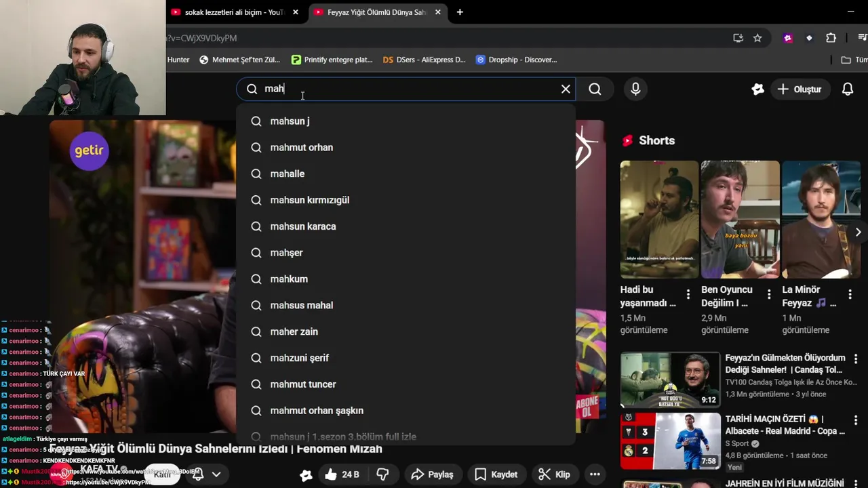Open the browser extensions puzzle icon
The height and width of the screenshot is (488, 868).
[x=831, y=38]
